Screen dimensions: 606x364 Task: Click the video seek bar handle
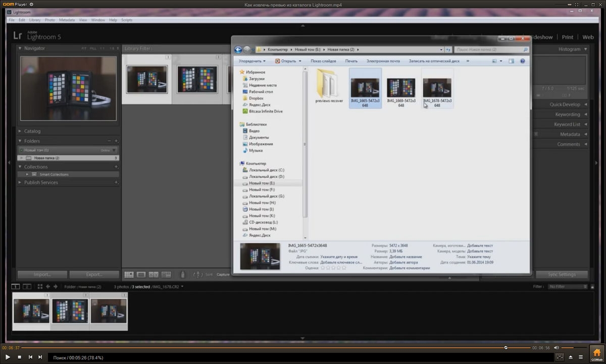(x=506, y=347)
